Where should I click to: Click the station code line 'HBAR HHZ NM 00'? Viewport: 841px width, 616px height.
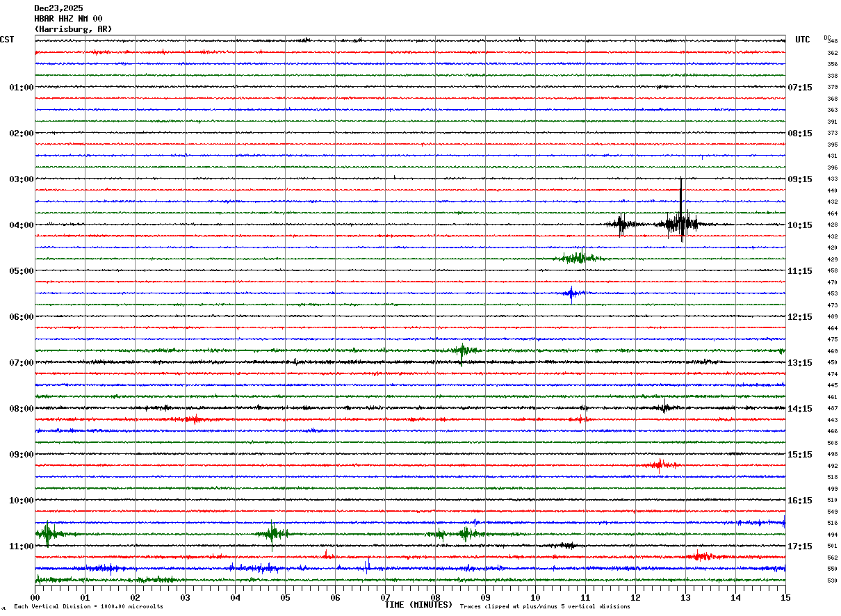point(68,19)
